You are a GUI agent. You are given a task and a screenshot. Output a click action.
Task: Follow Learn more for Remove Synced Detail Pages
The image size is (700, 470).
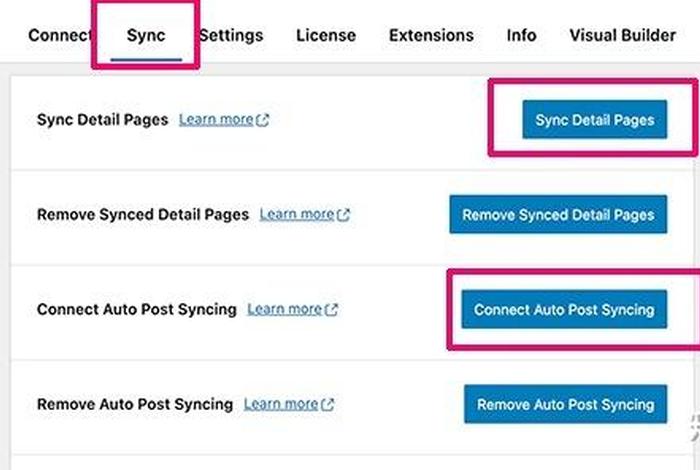click(x=296, y=215)
